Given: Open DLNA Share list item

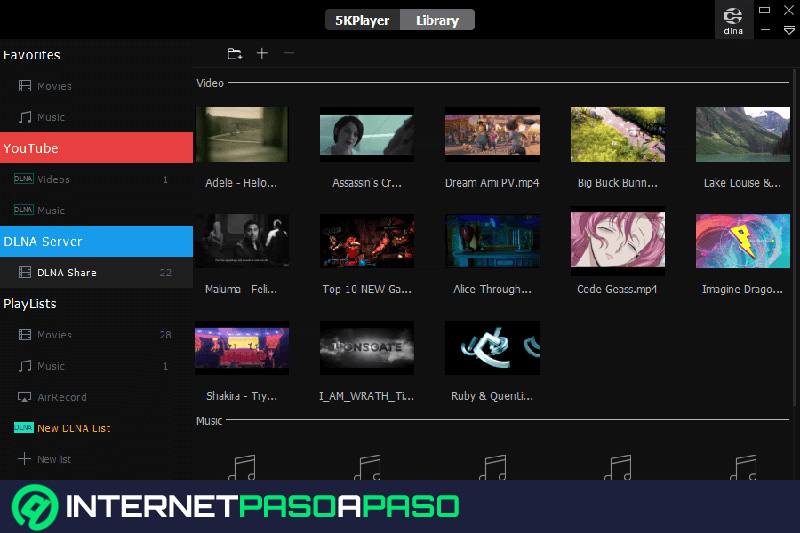Looking at the screenshot, I should tap(96, 272).
